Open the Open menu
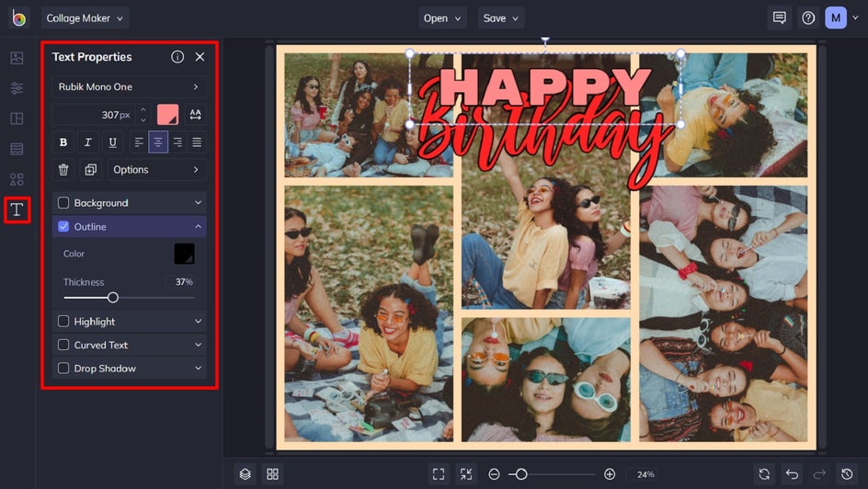The image size is (868, 489). click(442, 18)
